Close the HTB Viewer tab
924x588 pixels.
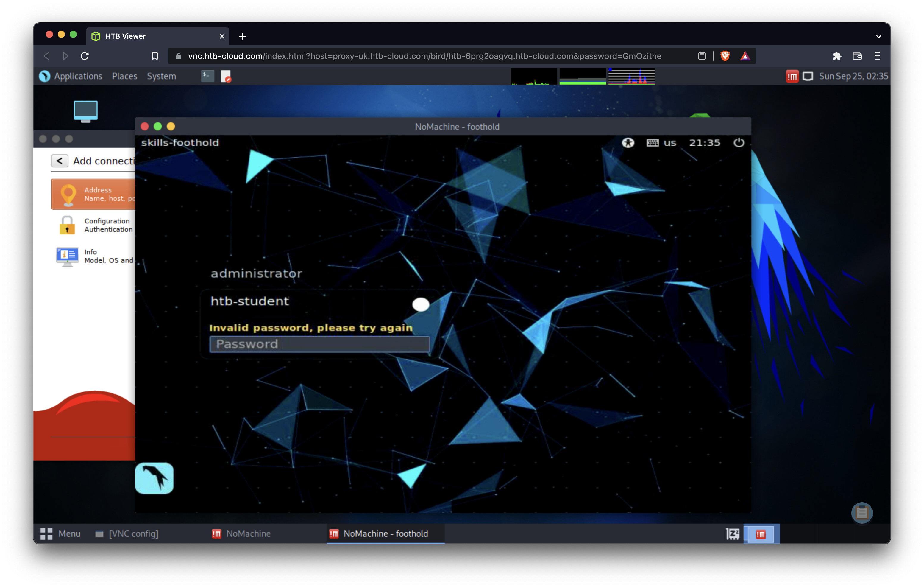222,36
